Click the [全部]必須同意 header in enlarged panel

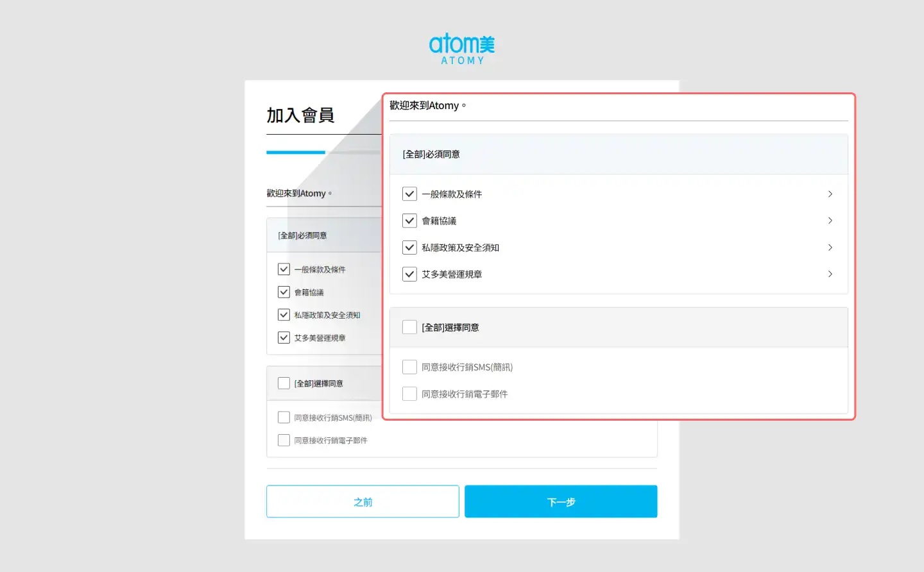431,155
